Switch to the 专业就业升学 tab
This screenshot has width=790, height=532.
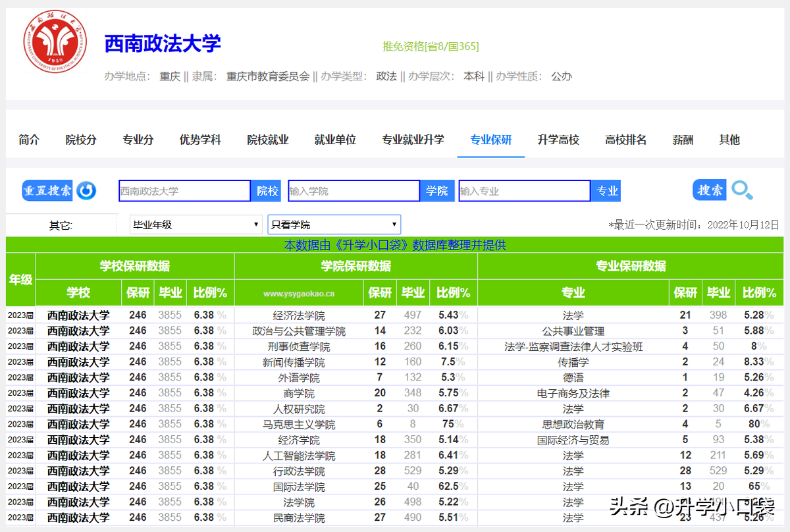tap(413, 140)
